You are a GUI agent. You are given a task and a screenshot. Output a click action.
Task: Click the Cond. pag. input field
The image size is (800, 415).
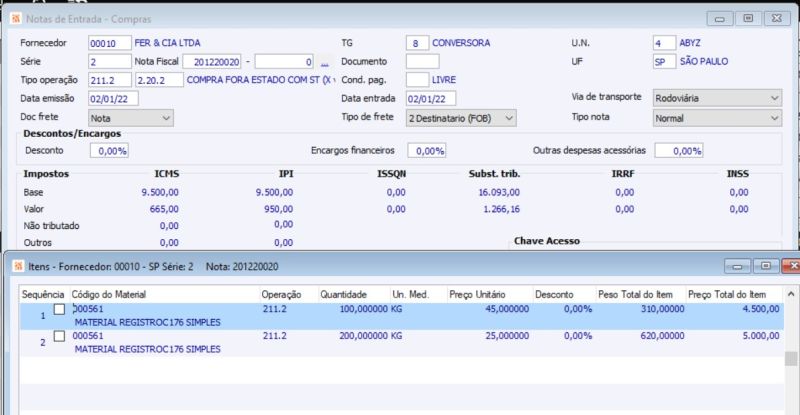[417, 80]
